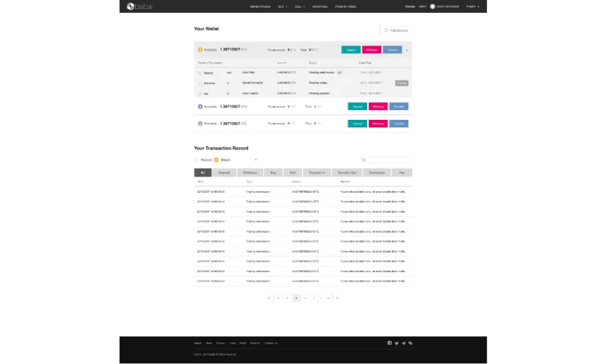This screenshot has height=364, width=607.
Task: Select the All transactions tab
Action: (x=203, y=173)
